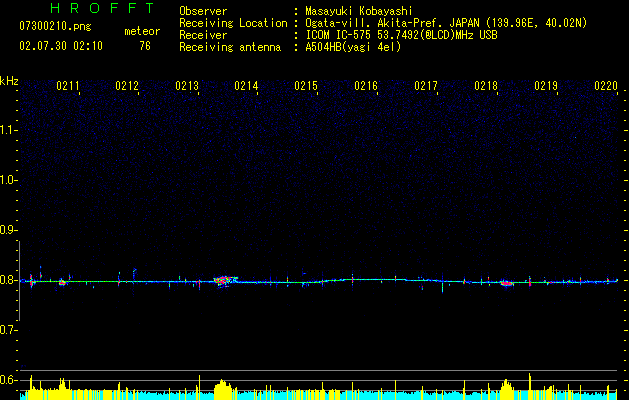
Task: Click the 0.7 kHz axis label
Action: click(x=8, y=330)
